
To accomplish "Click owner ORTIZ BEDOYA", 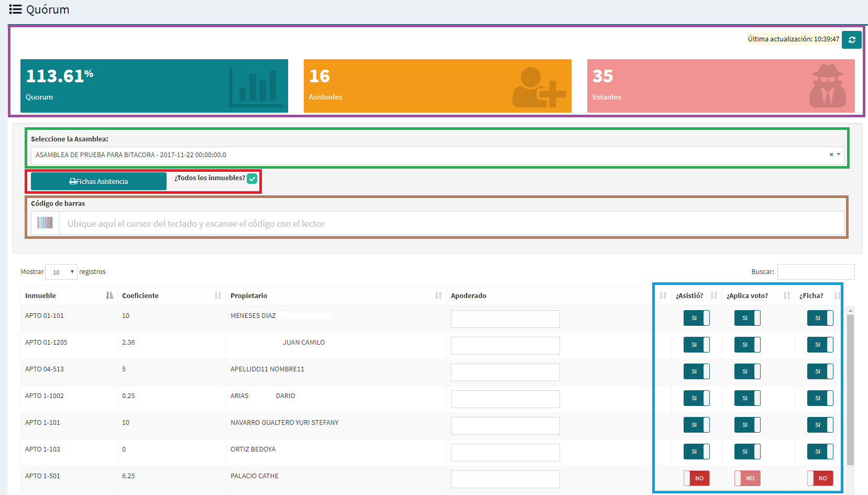I will (x=253, y=449).
